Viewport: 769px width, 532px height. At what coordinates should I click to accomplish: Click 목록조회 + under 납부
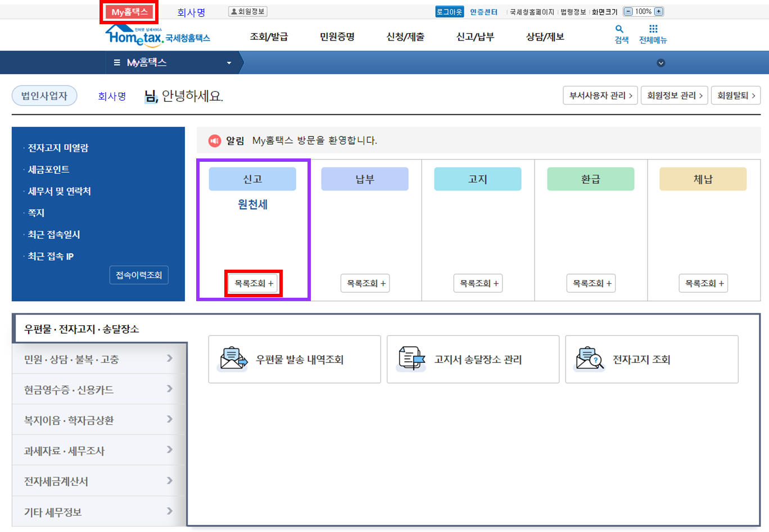[366, 283]
